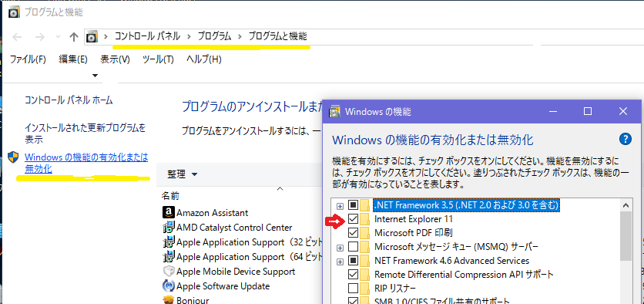The image size is (644, 304).
Task: Open the 整理 dropdown menu
Action: pyautogui.click(x=183, y=174)
